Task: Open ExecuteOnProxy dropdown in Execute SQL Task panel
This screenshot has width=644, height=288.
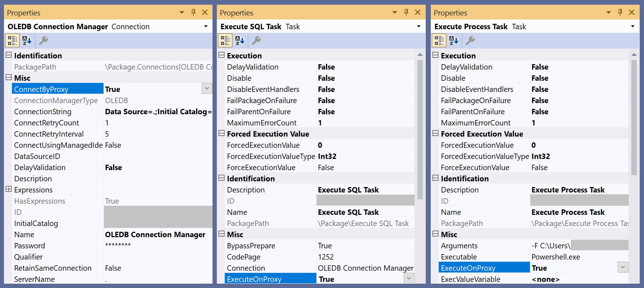Action: (409, 278)
